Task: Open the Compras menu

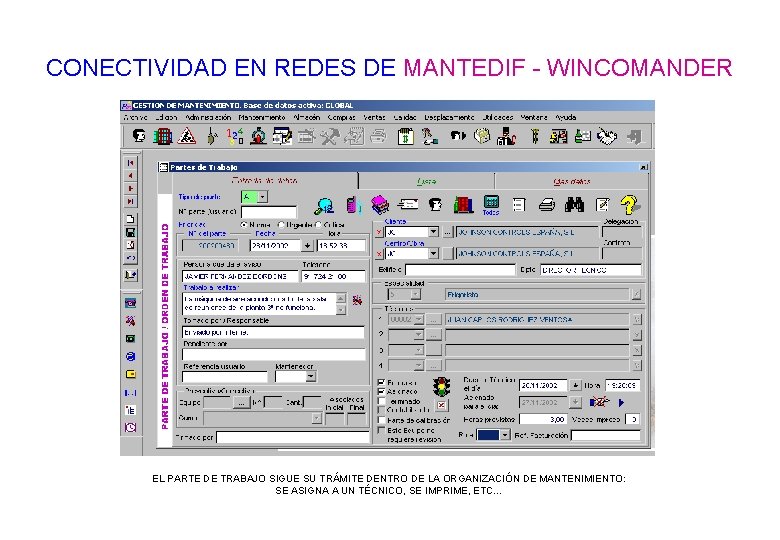Action: 341,117
